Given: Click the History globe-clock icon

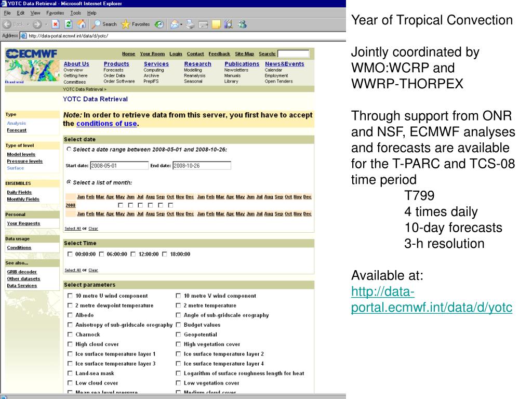Looking at the screenshot, I should coord(159,24).
